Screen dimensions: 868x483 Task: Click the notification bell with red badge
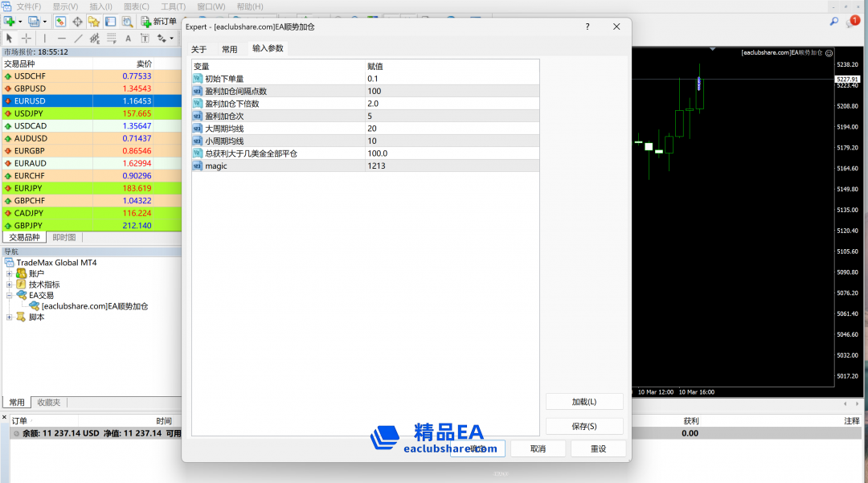coord(852,22)
